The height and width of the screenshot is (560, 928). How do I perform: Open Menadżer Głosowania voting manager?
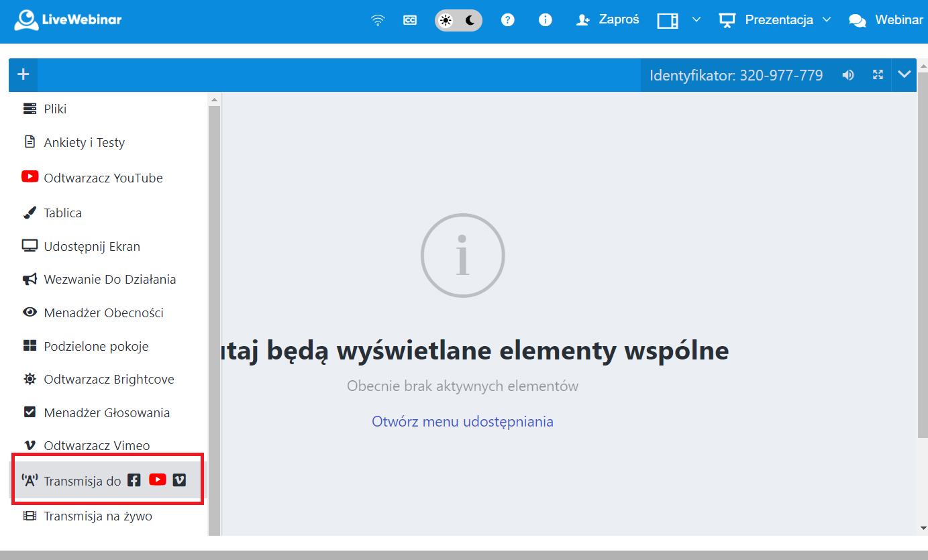[x=105, y=412]
